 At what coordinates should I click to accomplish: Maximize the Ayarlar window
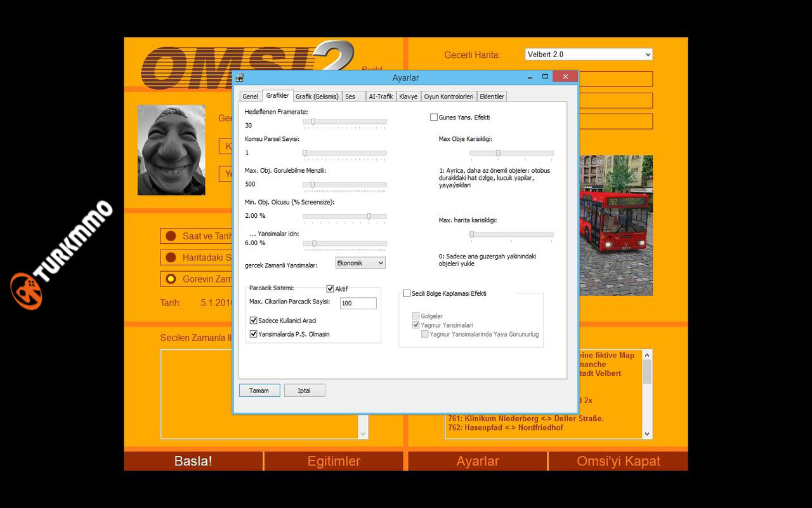click(x=545, y=77)
